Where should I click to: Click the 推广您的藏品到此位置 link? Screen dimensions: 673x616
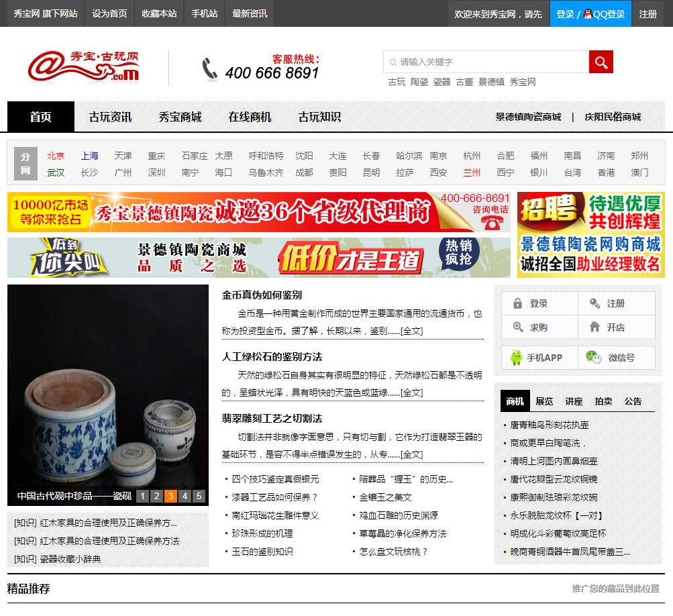tap(615, 588)
